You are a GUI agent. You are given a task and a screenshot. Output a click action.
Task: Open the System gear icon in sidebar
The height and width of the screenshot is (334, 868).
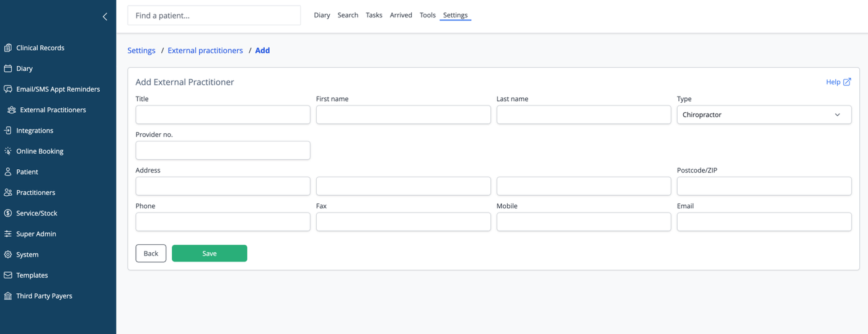point(8,255)
